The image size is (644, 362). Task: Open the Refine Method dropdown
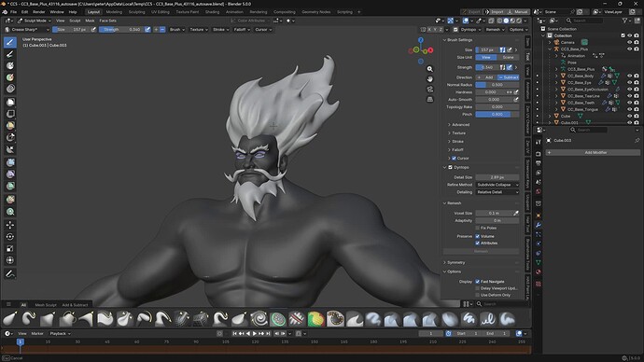497,185
